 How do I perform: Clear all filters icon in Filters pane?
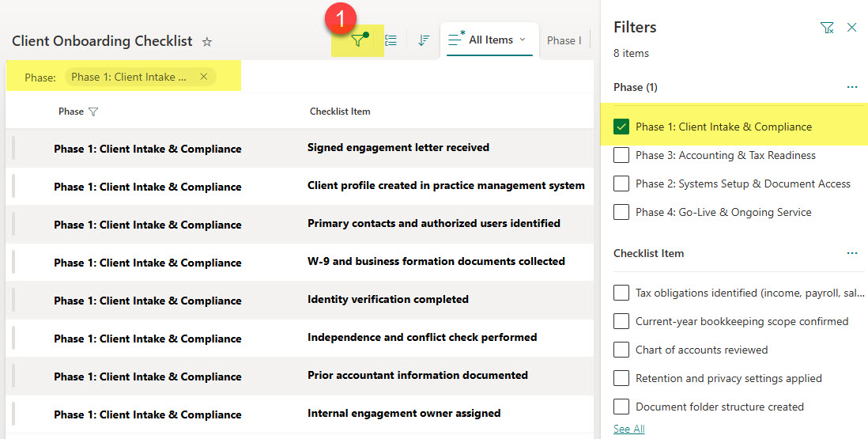(x=826, y=28)
